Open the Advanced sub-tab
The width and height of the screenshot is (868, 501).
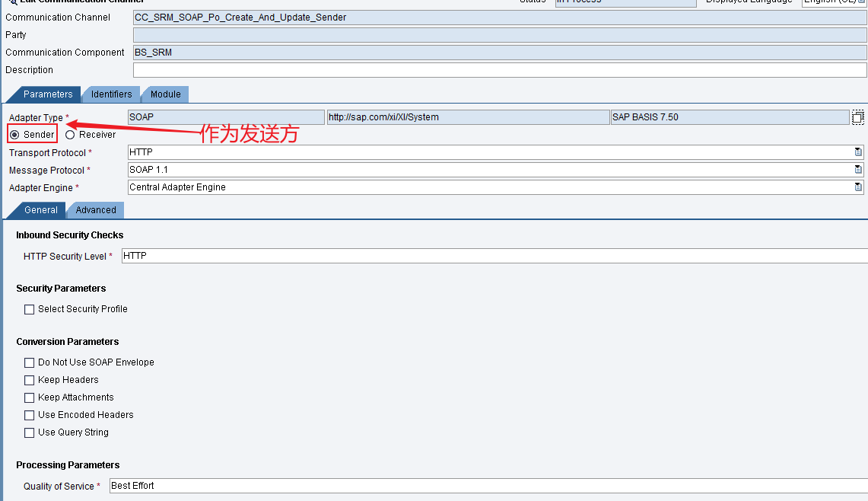tap(96, 210)
